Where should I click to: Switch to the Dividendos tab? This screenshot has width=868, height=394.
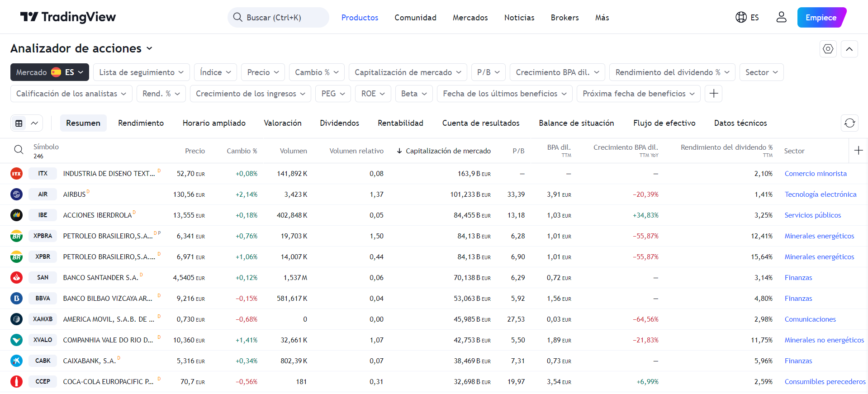(339, 123)
